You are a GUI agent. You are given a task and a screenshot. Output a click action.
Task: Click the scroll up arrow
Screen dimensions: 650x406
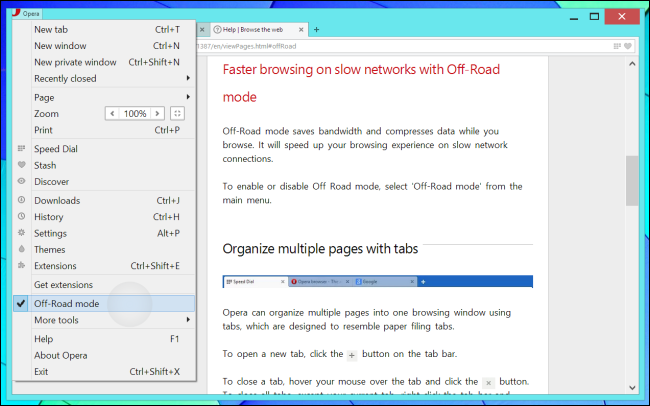point(632,64)
